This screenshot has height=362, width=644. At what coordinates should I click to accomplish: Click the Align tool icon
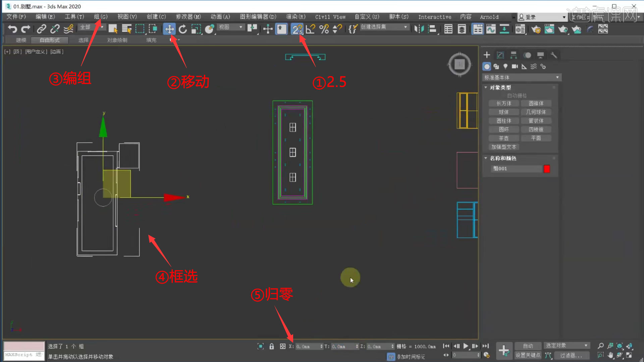coord(433,29)
